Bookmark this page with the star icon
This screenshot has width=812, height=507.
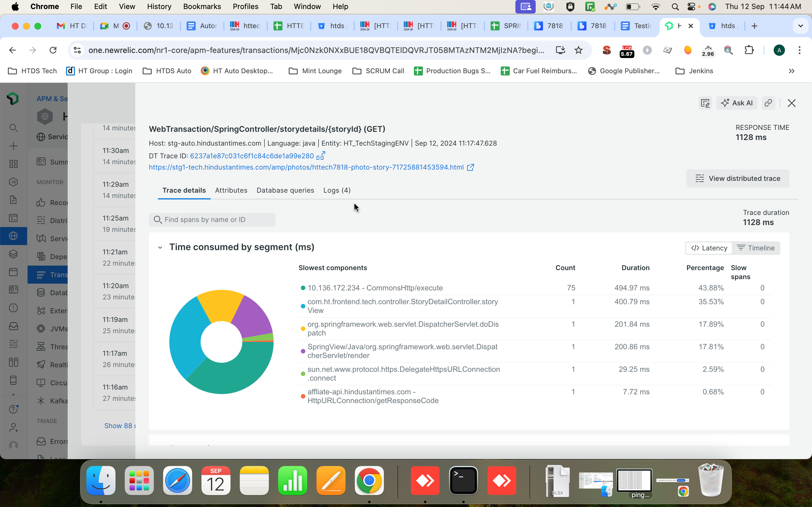(579, 50)
